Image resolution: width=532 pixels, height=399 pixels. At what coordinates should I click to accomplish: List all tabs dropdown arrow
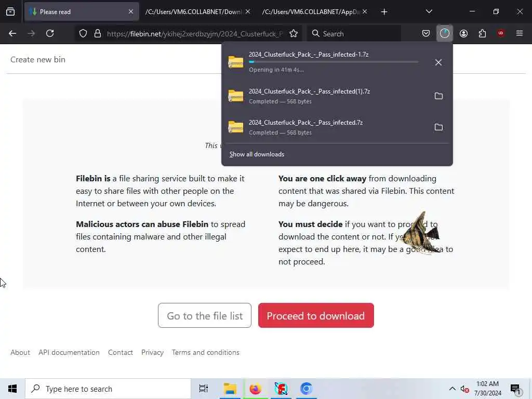pyautogui.click(x=429, y=12)
